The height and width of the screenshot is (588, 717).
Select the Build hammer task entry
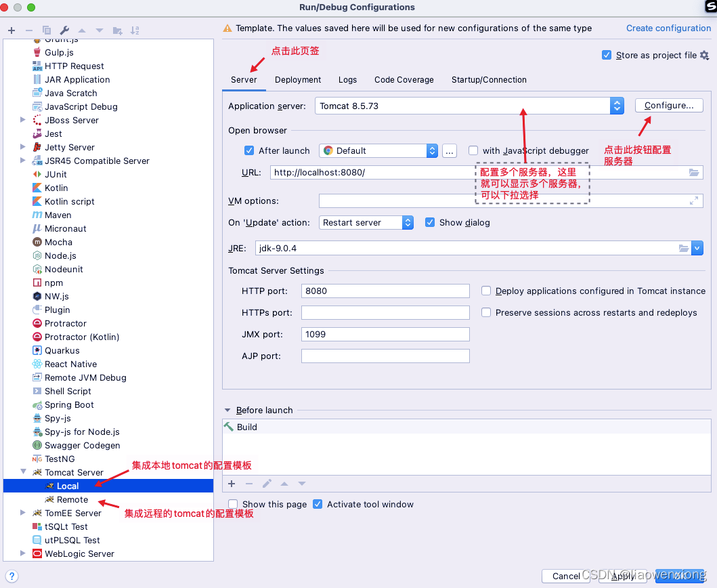(466, 427)
